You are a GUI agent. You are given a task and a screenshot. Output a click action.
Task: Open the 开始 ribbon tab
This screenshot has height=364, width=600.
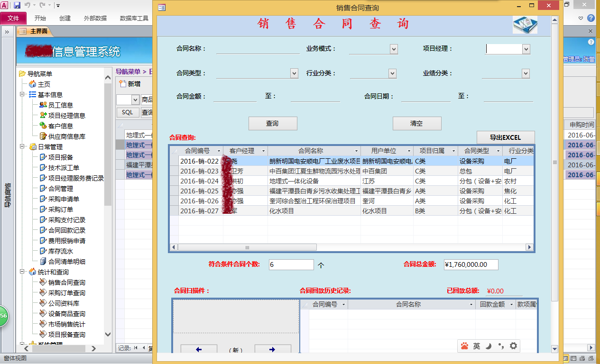click(x=40, y=18)
